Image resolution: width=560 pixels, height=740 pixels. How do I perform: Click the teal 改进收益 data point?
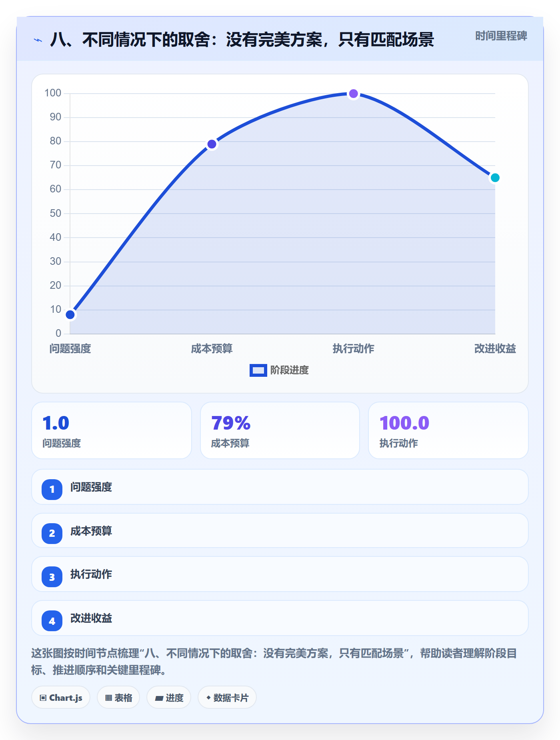(x=495, y=178)
